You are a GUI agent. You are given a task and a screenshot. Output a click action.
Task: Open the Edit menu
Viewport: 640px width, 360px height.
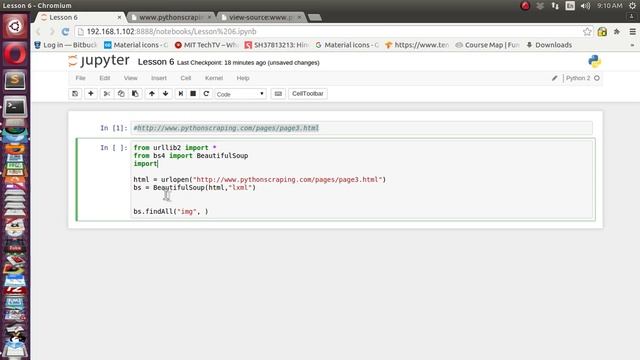click(x=104, y=78)
